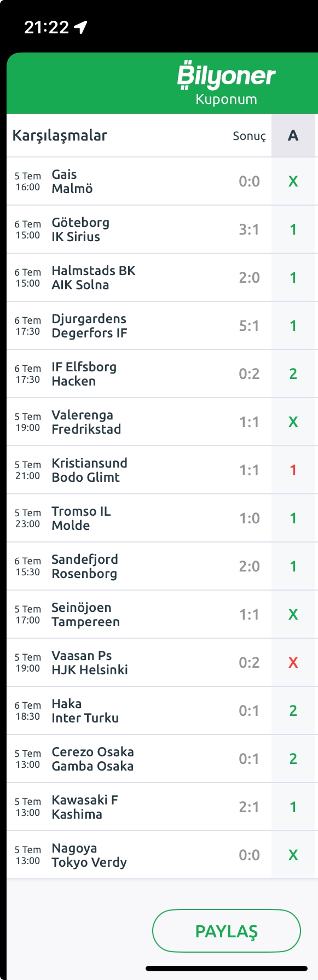Open Seinöjoen vs Tampereen match row
The width and height of the screenshot is (318, 980).
click(162, 615)
